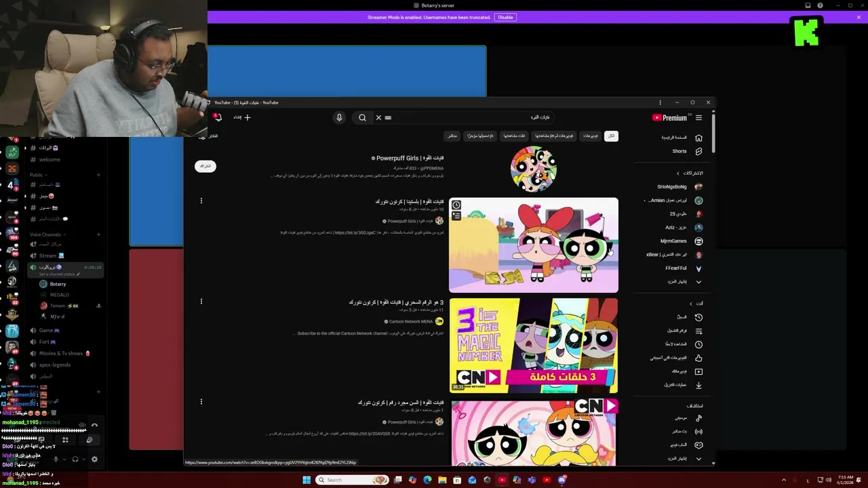This screenshot has width=868, height=488.
Task: Add channel to Voice Channels category
Action: (x=98, y=235)
